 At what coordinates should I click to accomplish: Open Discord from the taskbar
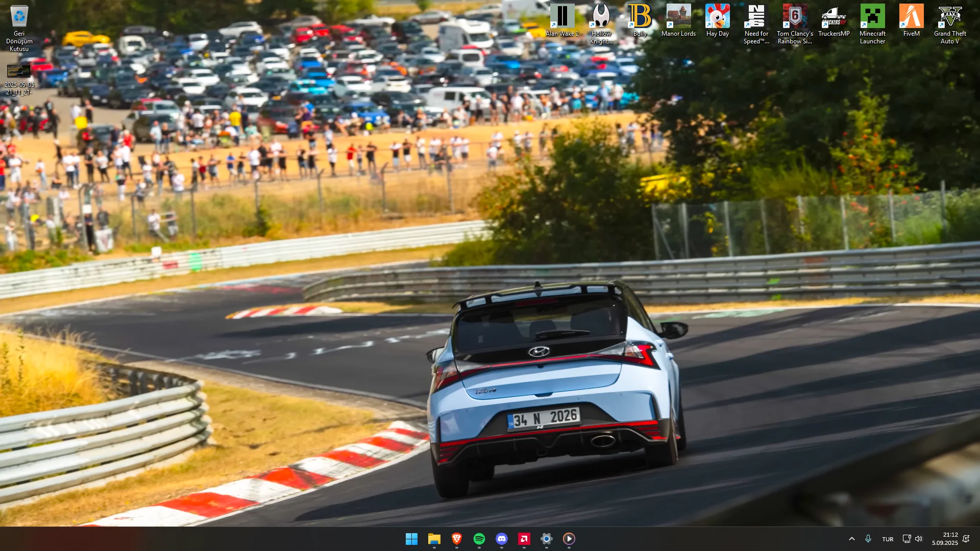coord(501,539)
